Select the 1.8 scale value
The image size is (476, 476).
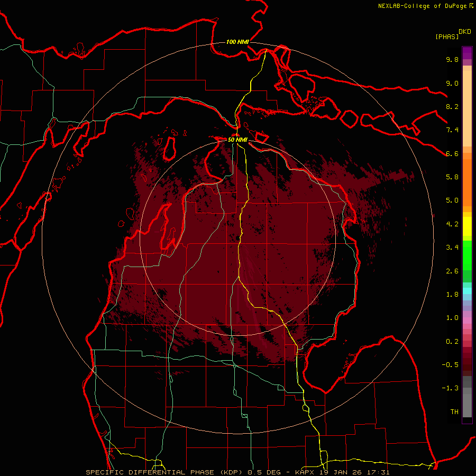(x=452, y=295)
